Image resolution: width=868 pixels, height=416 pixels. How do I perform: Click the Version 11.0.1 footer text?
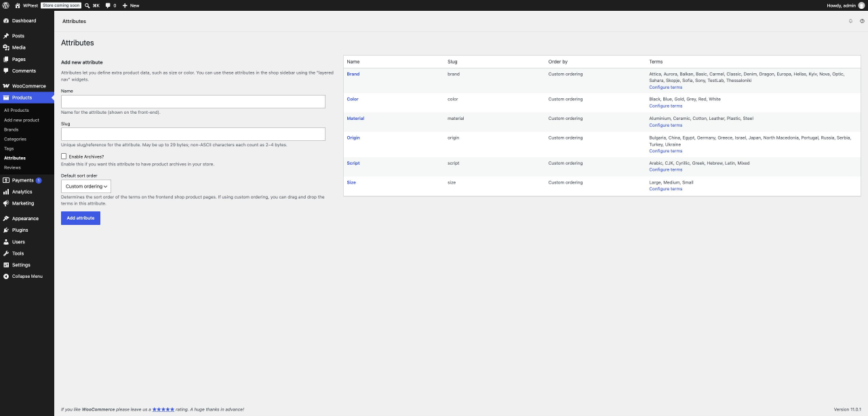coord(848,409)
